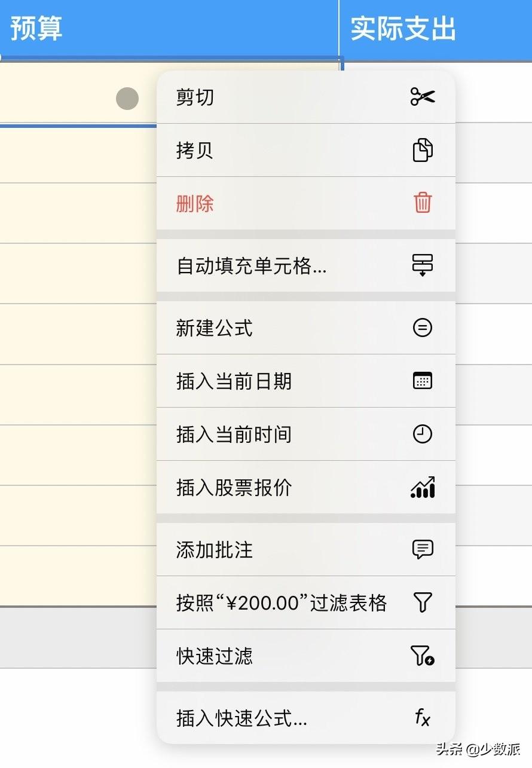Select 快速过滤 menu entry
The width and height of the screenshot is (532, 768).
click(306, 656)
